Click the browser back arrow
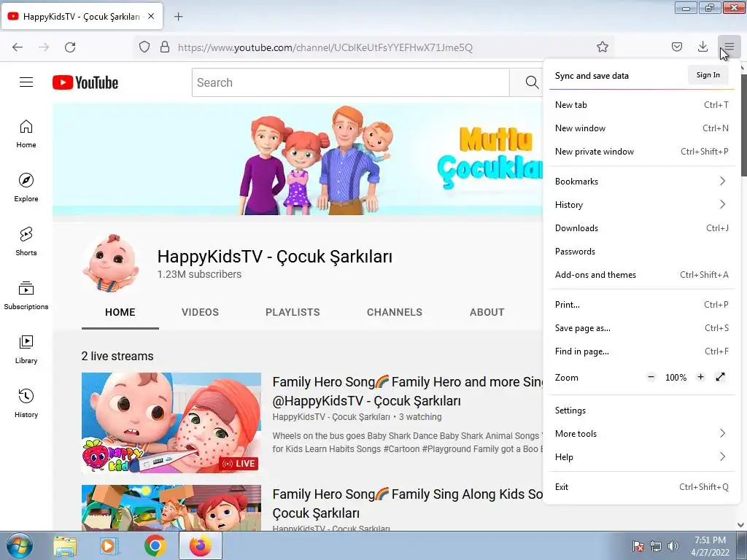Viewport: 747px width, 560px height. tap(18, 47)
